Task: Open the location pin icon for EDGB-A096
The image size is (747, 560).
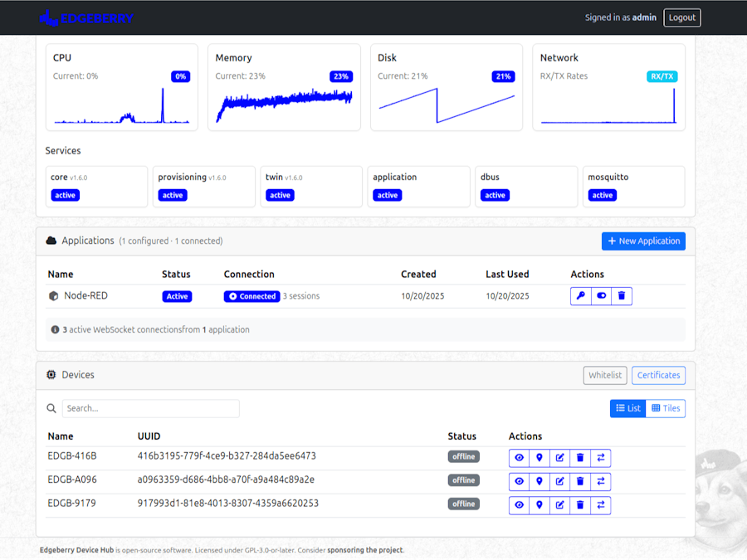Action: [539, 480]
